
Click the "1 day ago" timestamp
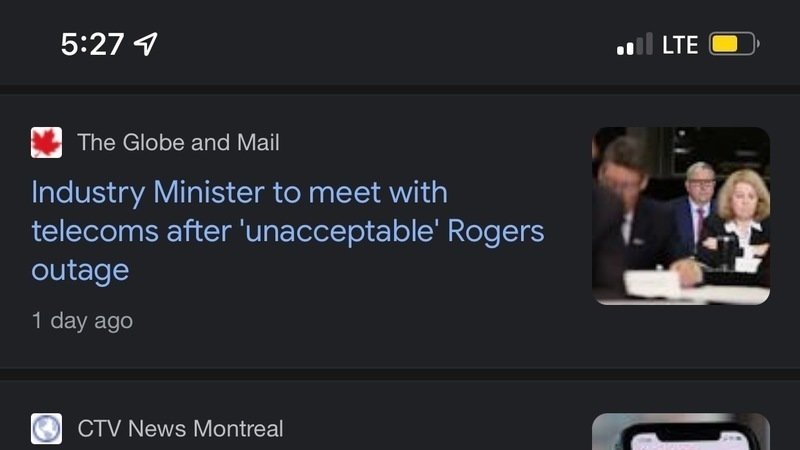[82, 321]
